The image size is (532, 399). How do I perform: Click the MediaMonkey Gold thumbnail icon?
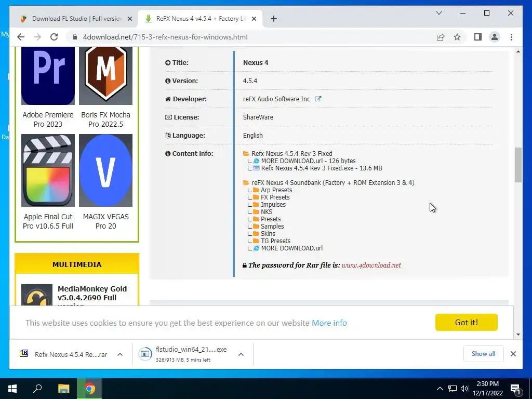37,295
